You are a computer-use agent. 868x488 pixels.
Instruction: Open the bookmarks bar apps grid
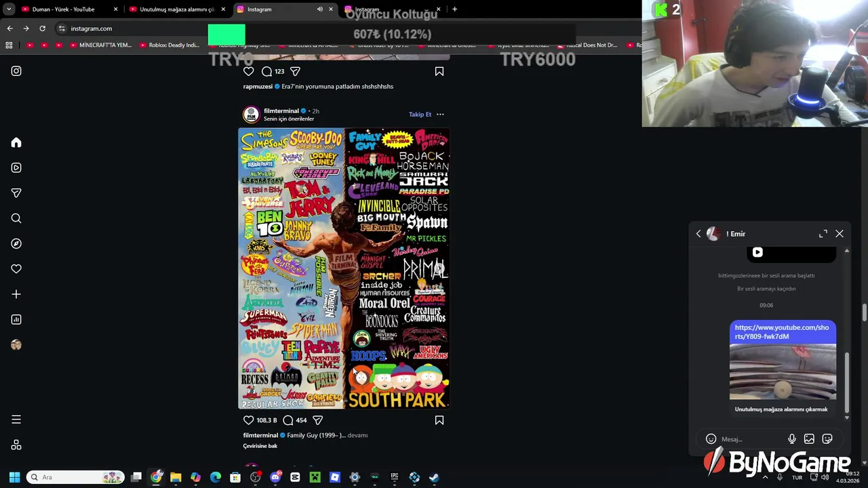point(9,45)
